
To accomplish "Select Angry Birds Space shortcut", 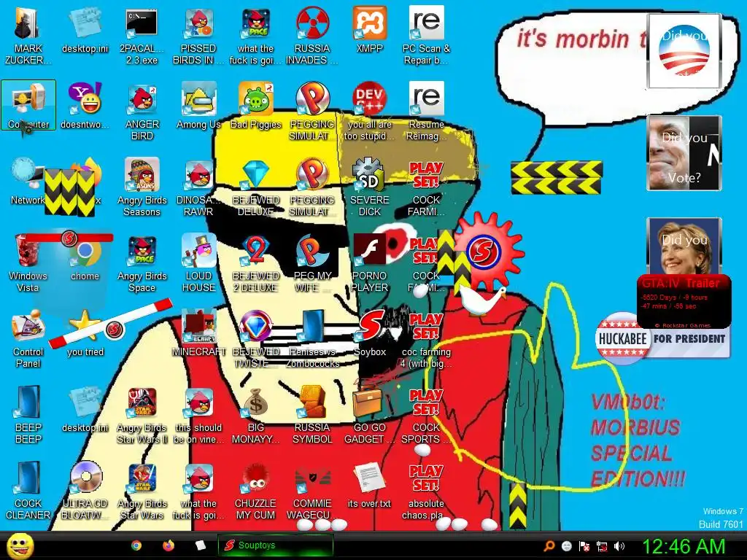I will coord(142,262).
